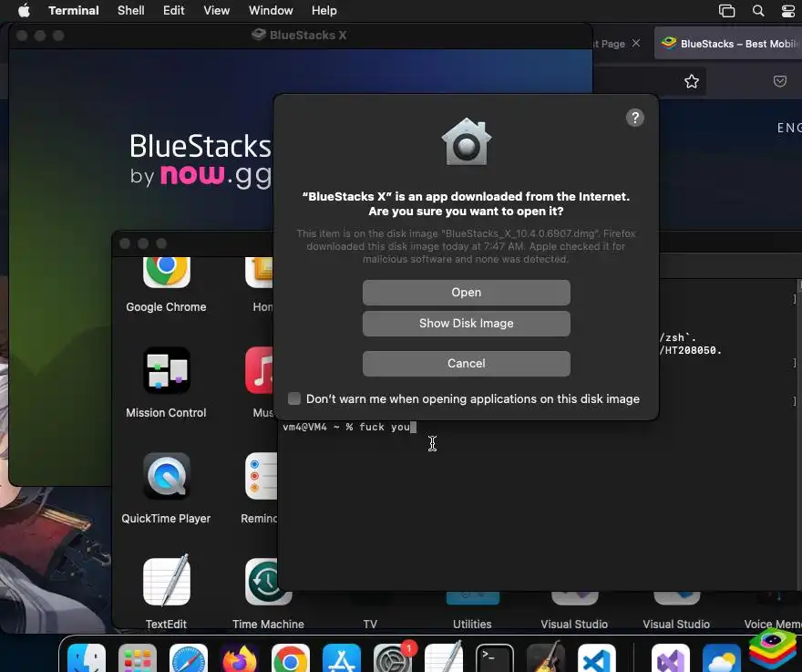802x672 pixels.
Task: Open System Preferences from the Dock
Action: point(392,659)
